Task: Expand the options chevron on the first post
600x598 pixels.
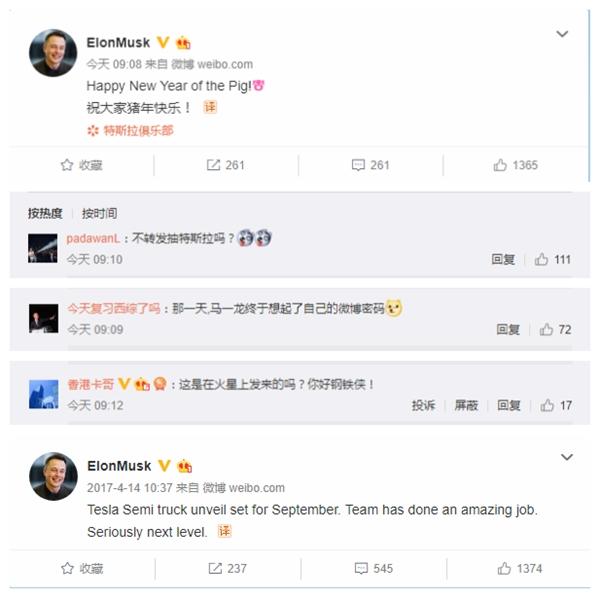Action: [562, 34]
